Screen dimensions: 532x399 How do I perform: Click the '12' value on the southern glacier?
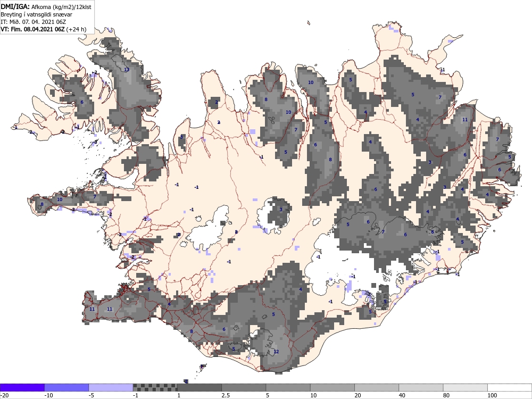click(276, 352)
